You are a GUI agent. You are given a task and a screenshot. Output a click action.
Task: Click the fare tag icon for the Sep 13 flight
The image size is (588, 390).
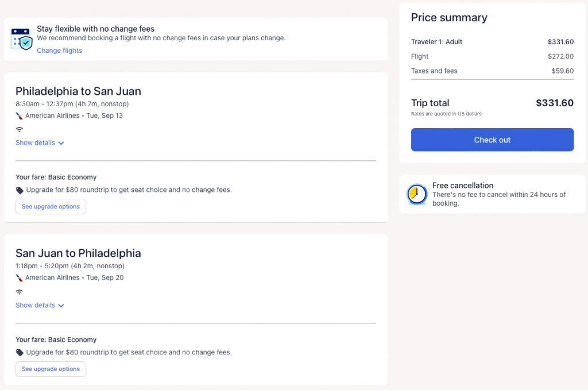tap(20, 190)
